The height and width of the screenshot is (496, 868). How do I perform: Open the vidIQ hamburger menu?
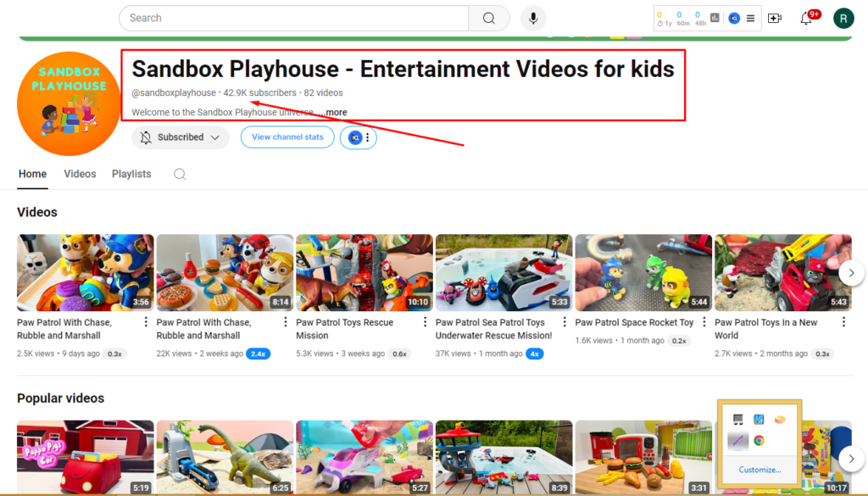pos(751,19)
